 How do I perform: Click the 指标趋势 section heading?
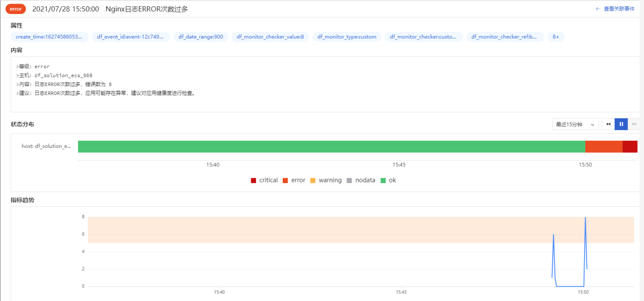22,200
